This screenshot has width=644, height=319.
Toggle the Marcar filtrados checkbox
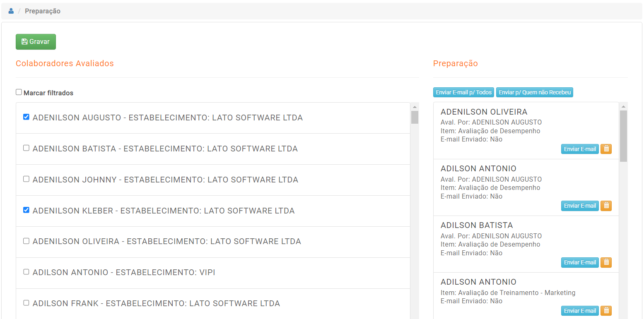click(x=19, y=92)
